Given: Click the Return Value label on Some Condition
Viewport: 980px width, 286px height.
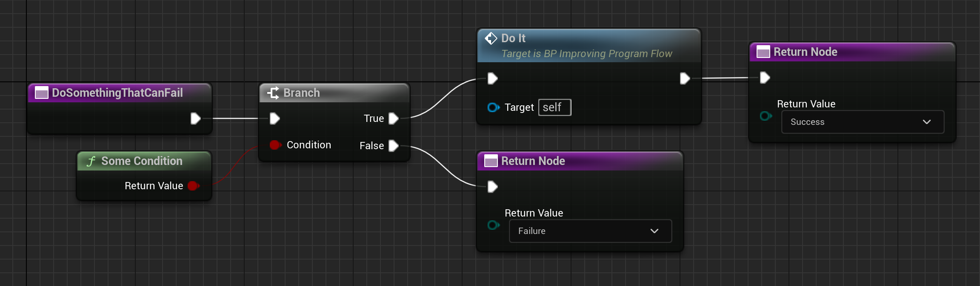Looking at the screenshot, I should 154,186.
